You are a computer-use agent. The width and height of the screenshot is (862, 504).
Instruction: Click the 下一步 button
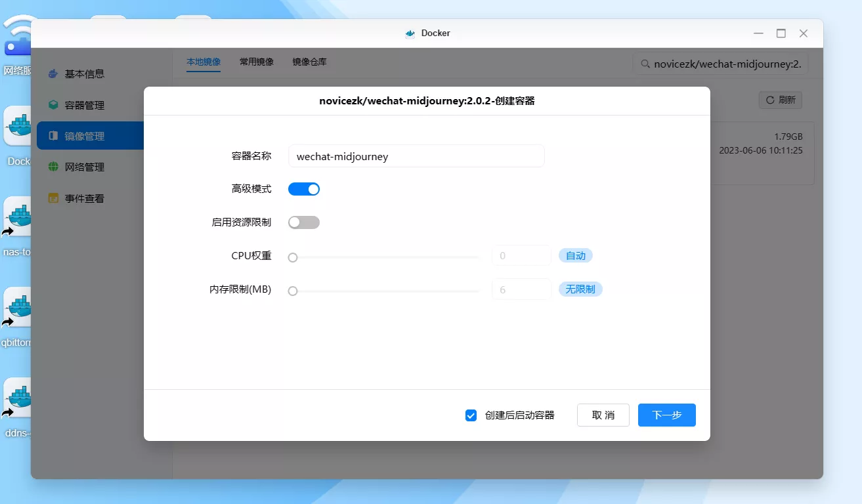coord(667,415)
